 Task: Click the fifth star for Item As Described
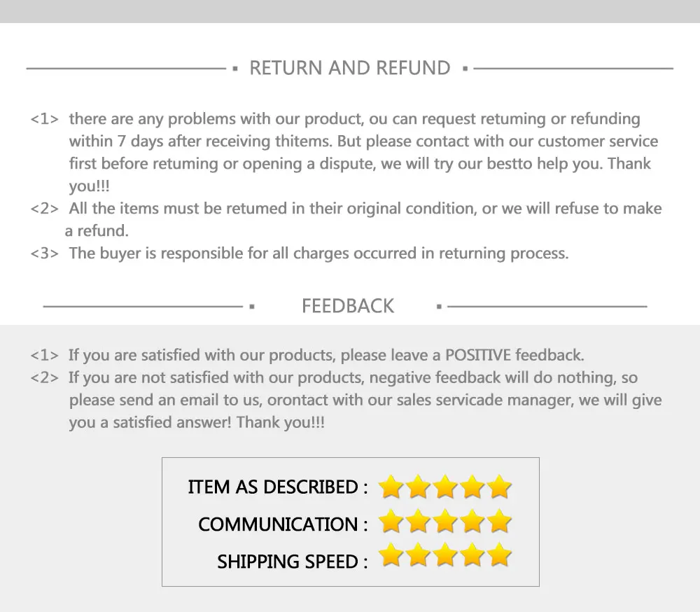click(x=500, y=487)
